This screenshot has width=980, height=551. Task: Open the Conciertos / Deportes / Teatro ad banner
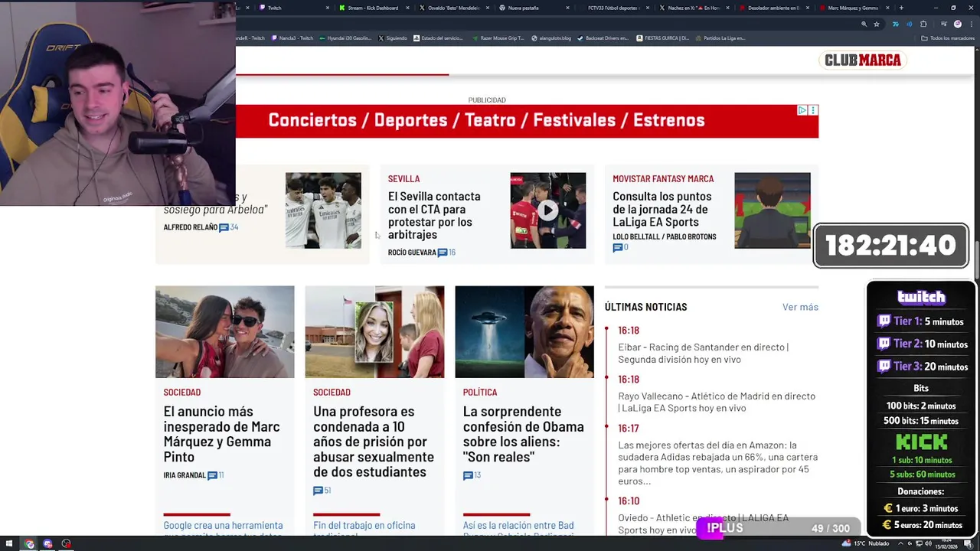tap(486, 120)
